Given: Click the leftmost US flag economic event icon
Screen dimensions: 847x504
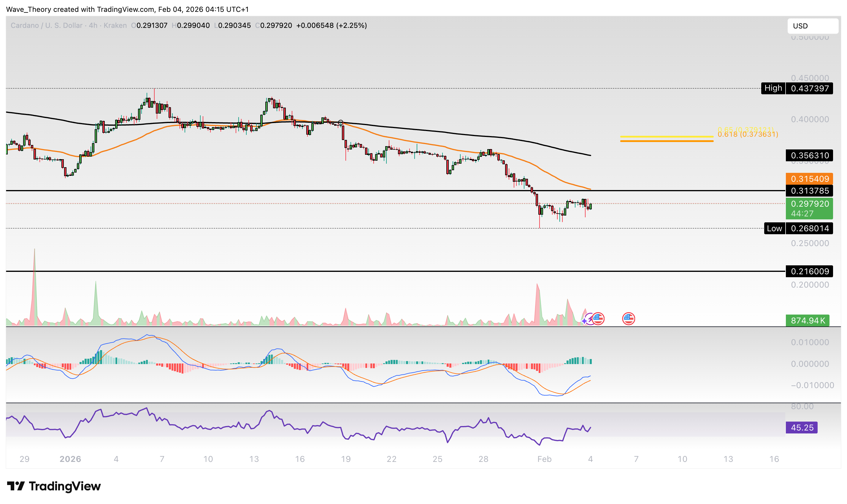Looking at the screenshot, I should (x=598, y=319).
